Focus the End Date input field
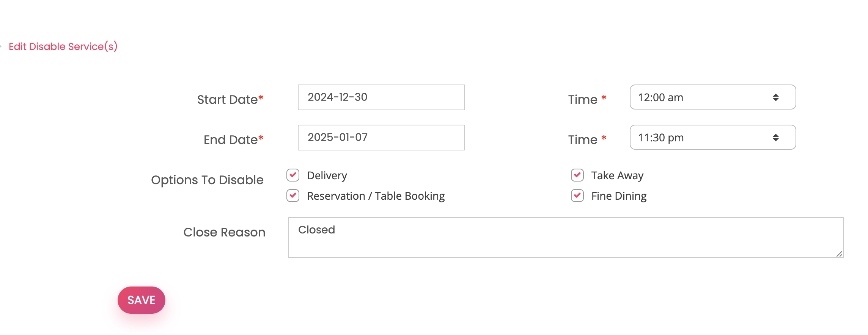Image resolution: width=868 pixels, height=335 pixels. point(381,138)
